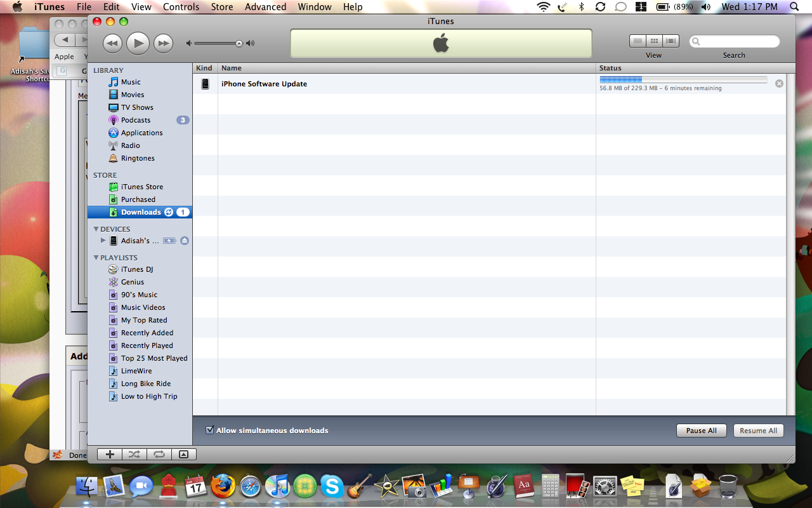This screenshot has width=812, height=508.
Task: Click the download progress bar
Action: [683, 79]
